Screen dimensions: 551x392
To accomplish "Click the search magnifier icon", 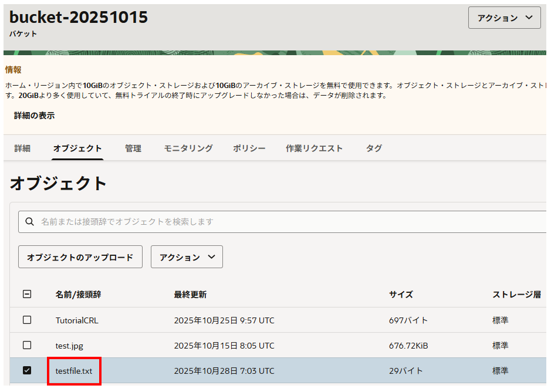I will 30,222.
